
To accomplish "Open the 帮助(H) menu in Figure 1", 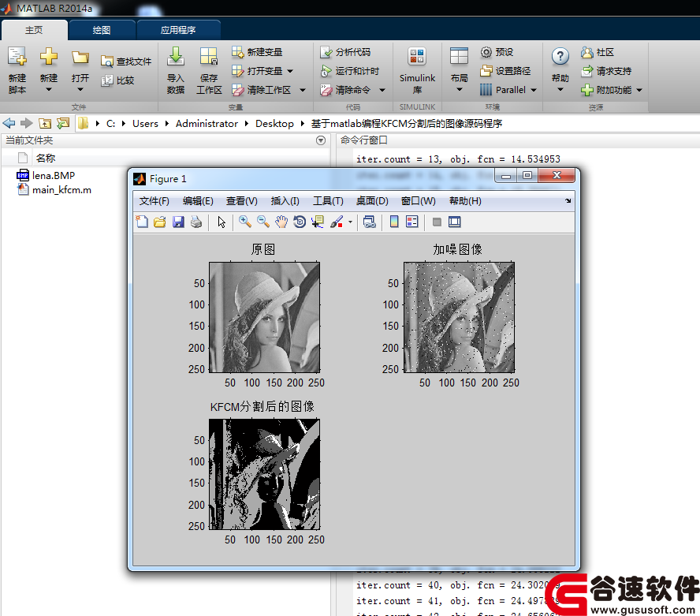I will [x=465, y=201].
